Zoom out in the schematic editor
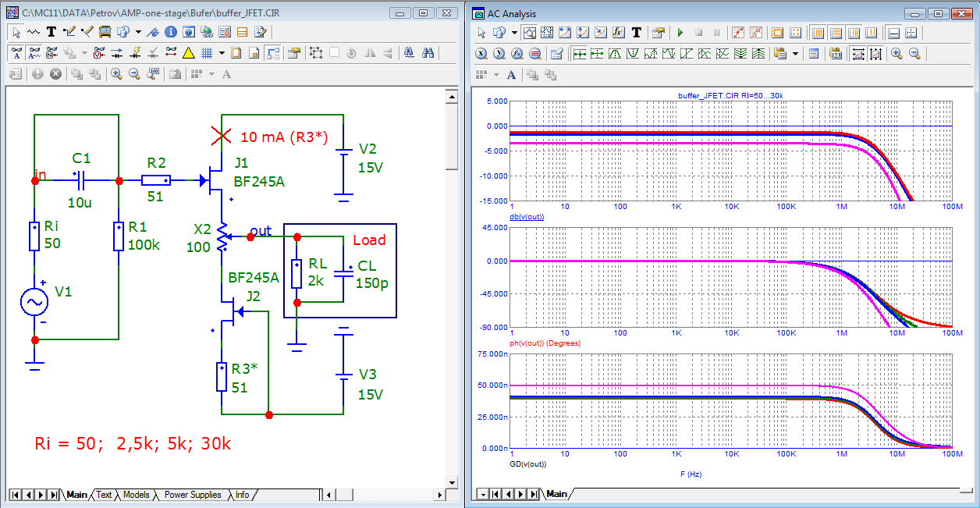Image resolution: width=980 pixels, height=508 pixels. (x=134, y=74)
